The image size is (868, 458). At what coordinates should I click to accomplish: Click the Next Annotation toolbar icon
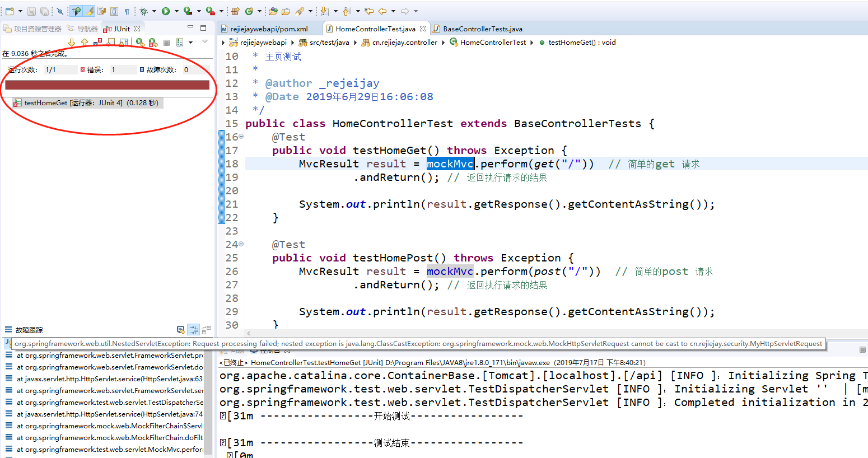324,11
